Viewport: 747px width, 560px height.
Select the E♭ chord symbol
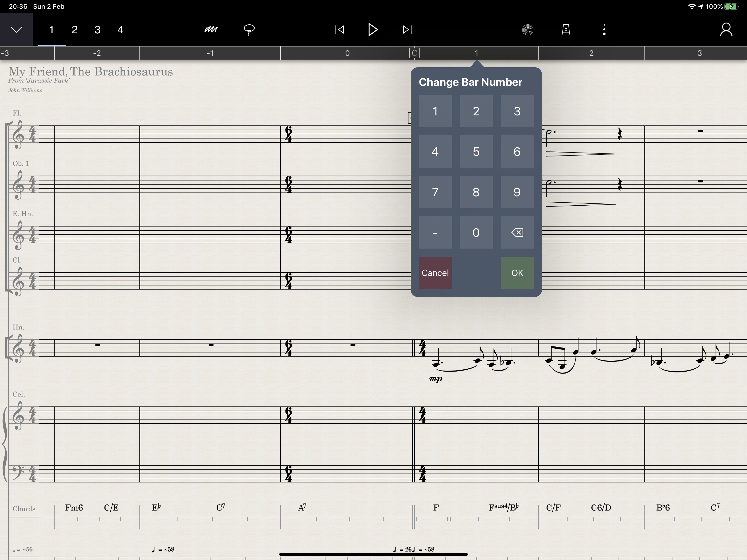(x=156, y=507)
